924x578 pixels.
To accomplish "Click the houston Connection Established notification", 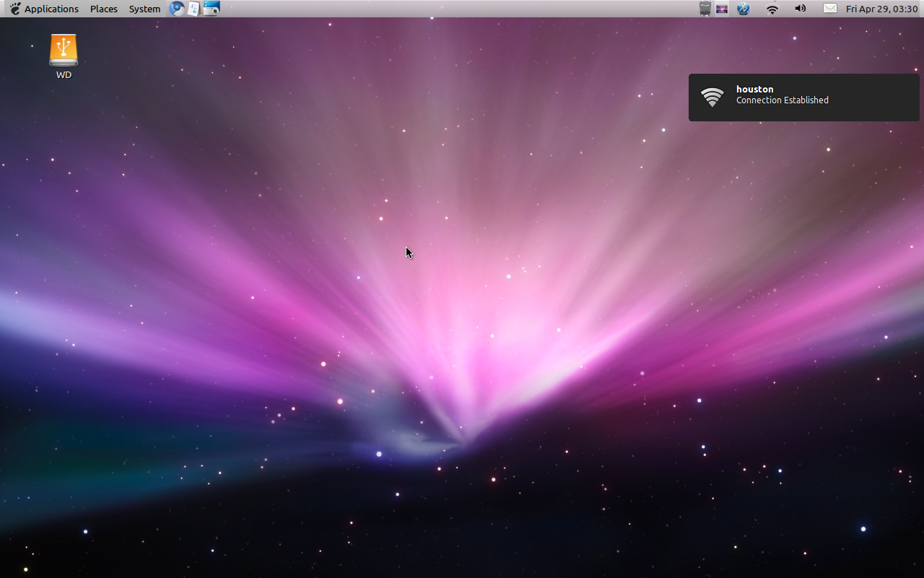I will 804,98.
